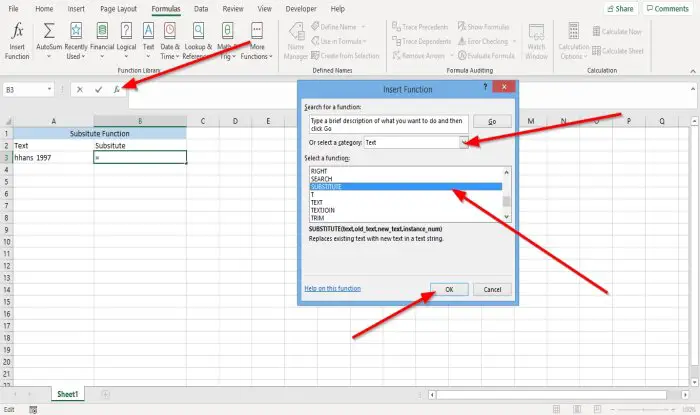Open the AutoSum function button
This screenshot has height=415, width=700.
pos(49,41)
